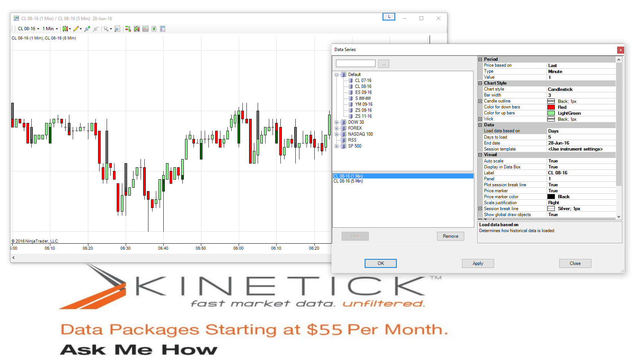641x364 pixels.
Task: Click the Remove button
Action: (450, 236)
